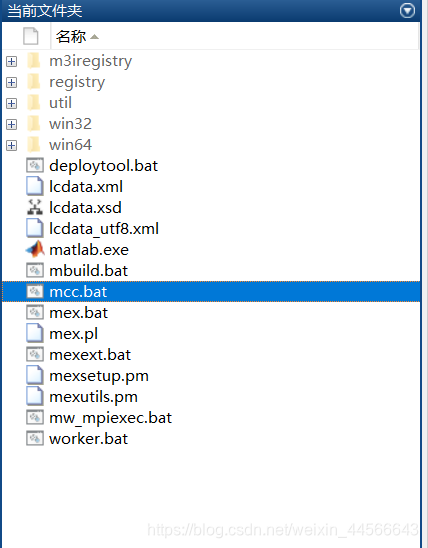Select the lcdata.xml file name

[x=86, y=187]
